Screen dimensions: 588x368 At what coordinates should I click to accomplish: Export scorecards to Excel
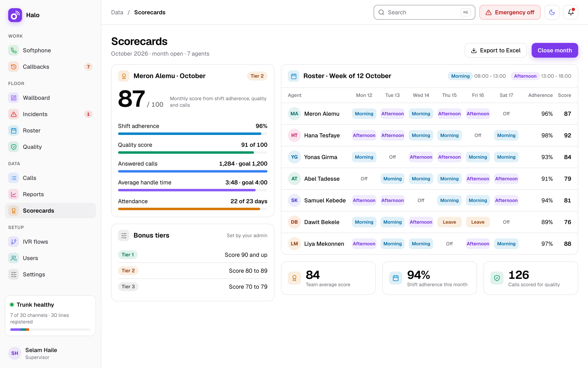point(496,50)
